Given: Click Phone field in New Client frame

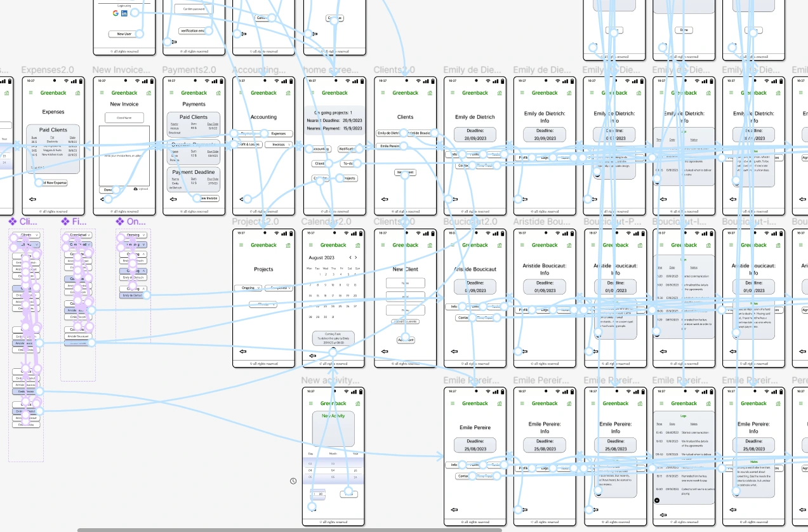Looking at the screenshot, I should pyautogui.click(x=405, y=309).
